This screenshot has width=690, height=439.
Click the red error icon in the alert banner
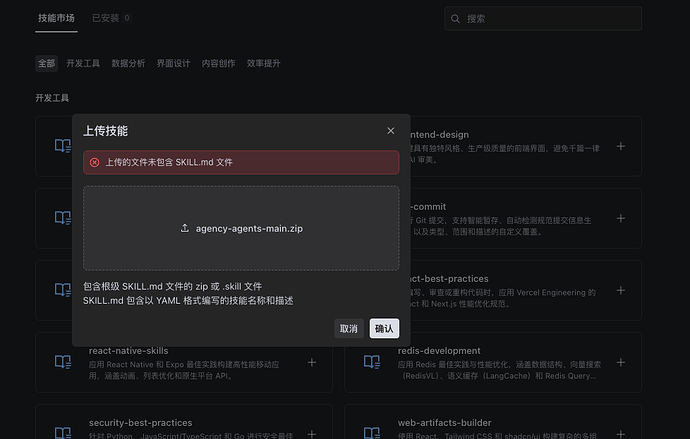(95, 162)
